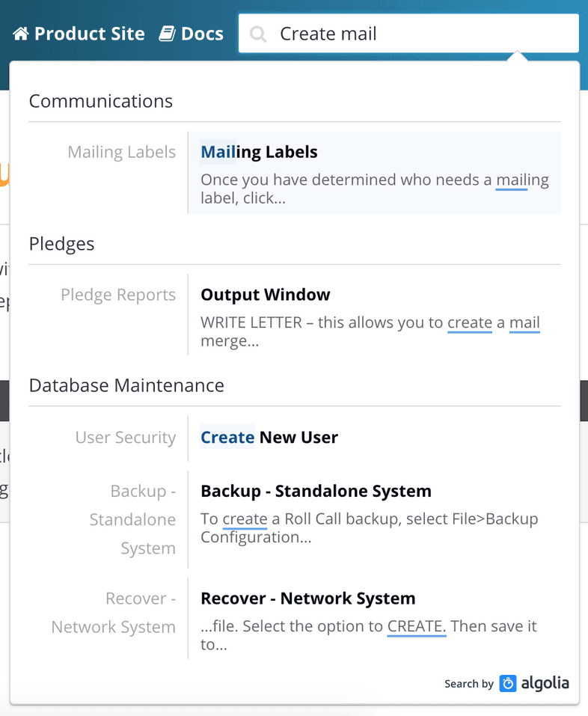Screen dimensions: 588x716
Task: Click the Database Maintenance section header
Action: [x=126, y=385]
